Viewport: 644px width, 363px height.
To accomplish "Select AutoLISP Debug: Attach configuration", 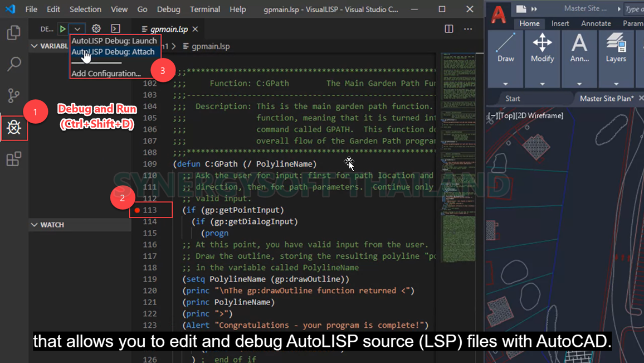I will point(115,52).
